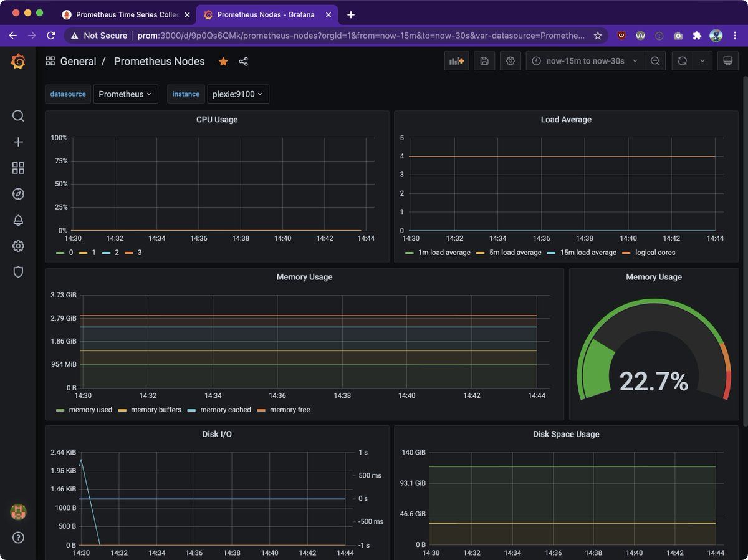Open the refresh interval dropdown arrow
This screenshot has width=748, height=560.
pos(702,61)
